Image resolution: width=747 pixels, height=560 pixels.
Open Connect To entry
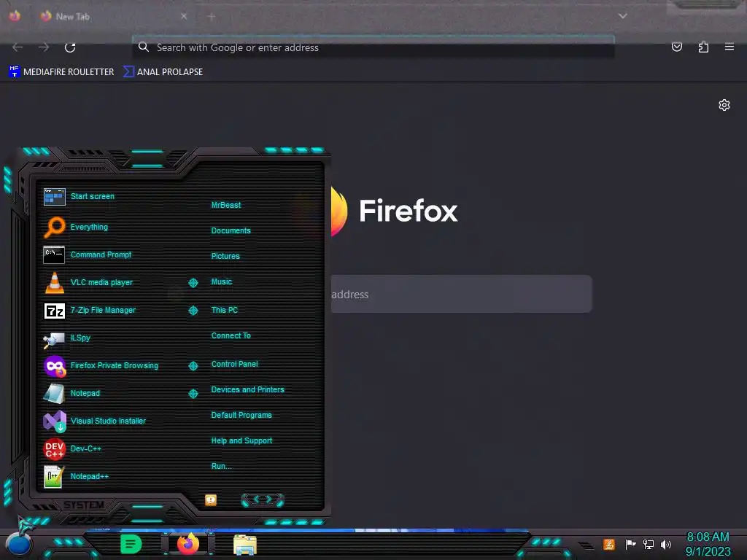coord(231,335)
